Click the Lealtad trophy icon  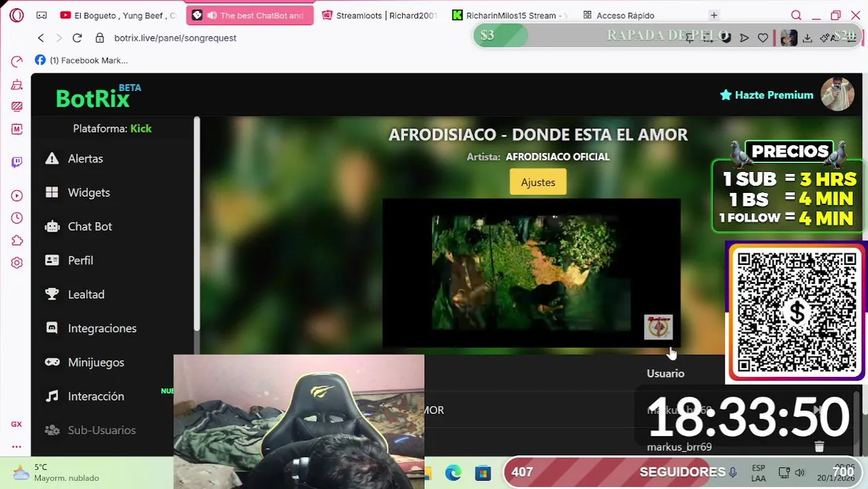click(x=52, y=294)
